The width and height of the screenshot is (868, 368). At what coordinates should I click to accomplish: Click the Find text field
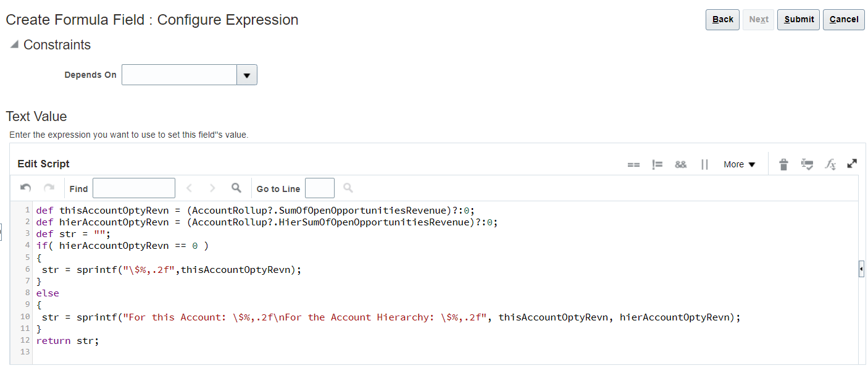[x=134, y=188]
